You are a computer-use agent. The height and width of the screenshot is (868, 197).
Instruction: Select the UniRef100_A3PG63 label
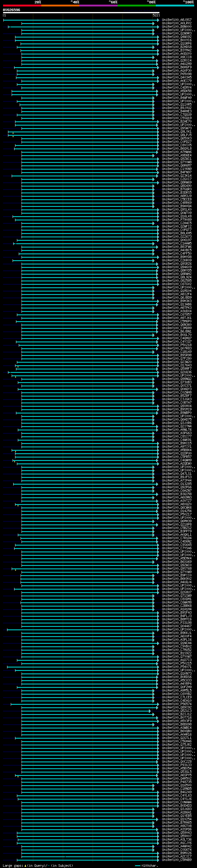(177, 433)
